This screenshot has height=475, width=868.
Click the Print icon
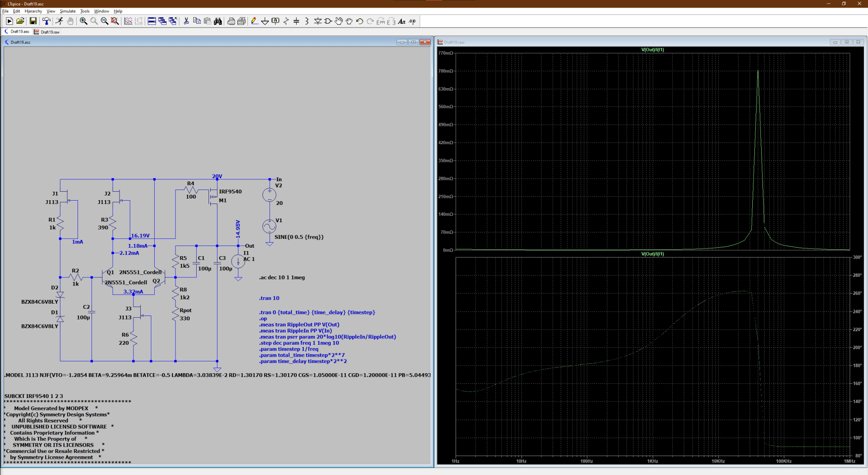pos(242,21)
